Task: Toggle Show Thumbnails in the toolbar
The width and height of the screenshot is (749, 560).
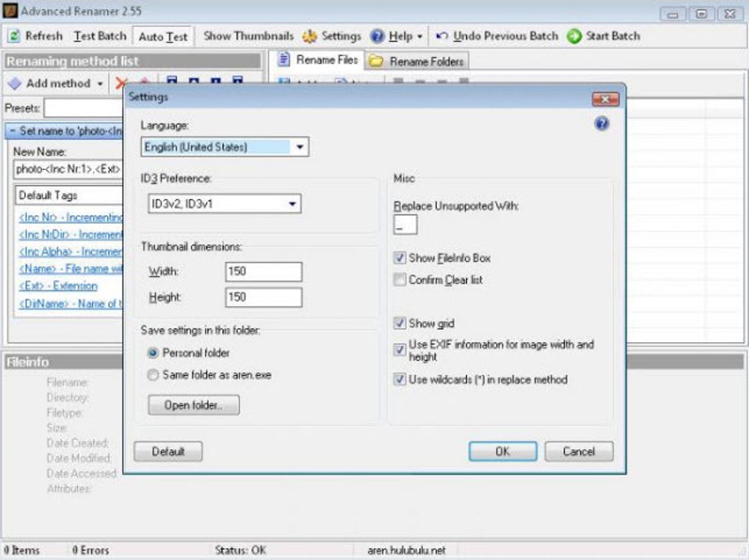Action: pyautogui.click(x=248, y=36)
